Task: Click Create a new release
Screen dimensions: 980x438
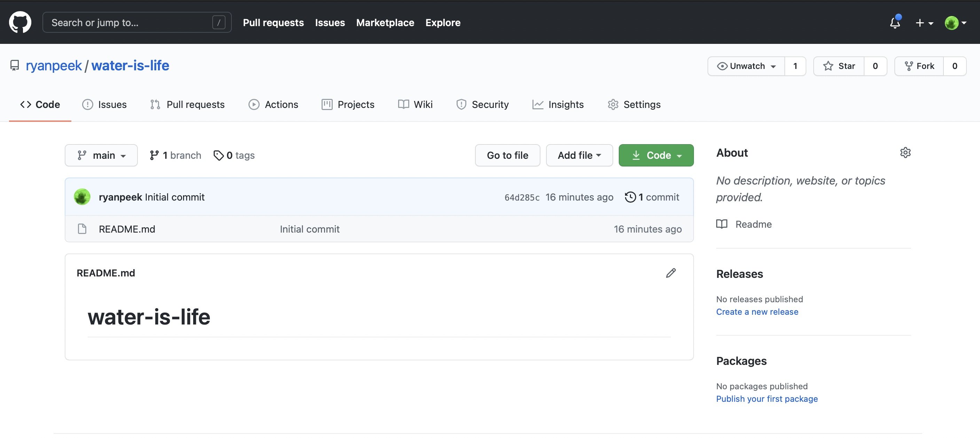Action: pyautogui.click(x=757, y=312)
